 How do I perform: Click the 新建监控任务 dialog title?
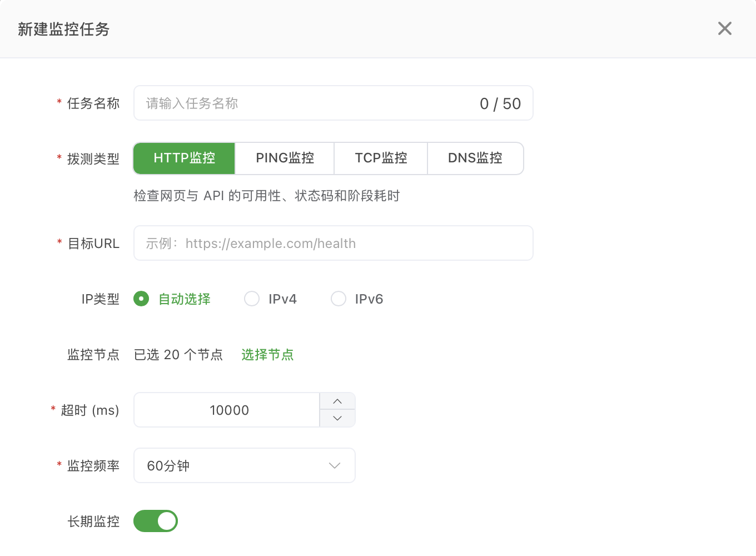point(63,29)
